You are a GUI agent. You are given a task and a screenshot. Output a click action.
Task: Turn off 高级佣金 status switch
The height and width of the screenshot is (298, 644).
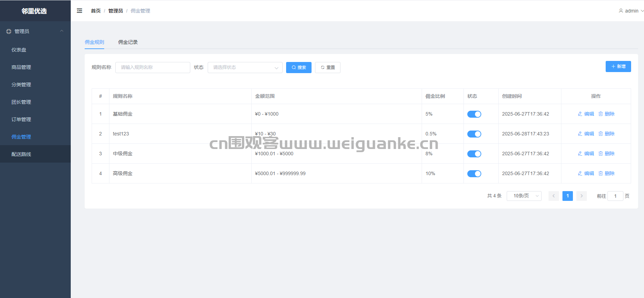(474, 174)
